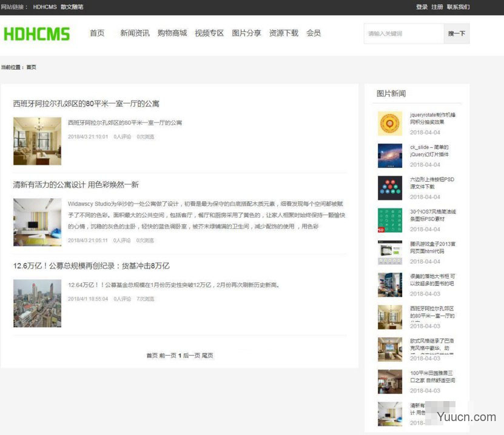Jump to 尾页 in pagination

click(x=207, y=356)
